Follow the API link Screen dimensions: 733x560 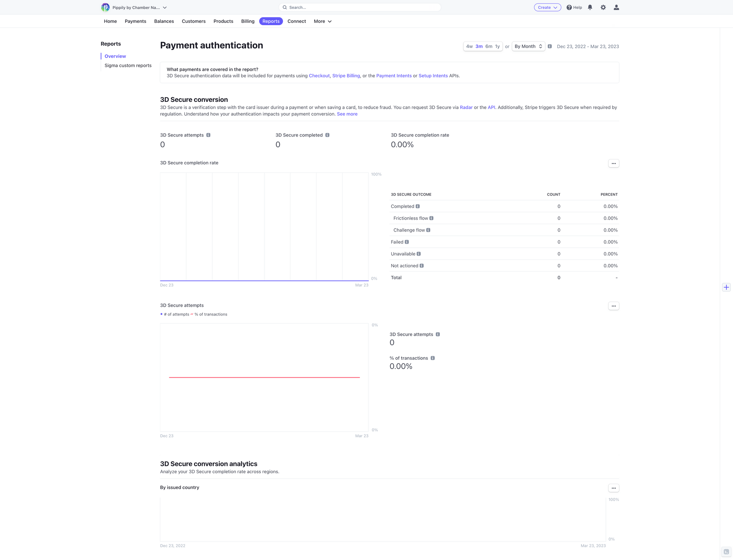coord(491,108)
